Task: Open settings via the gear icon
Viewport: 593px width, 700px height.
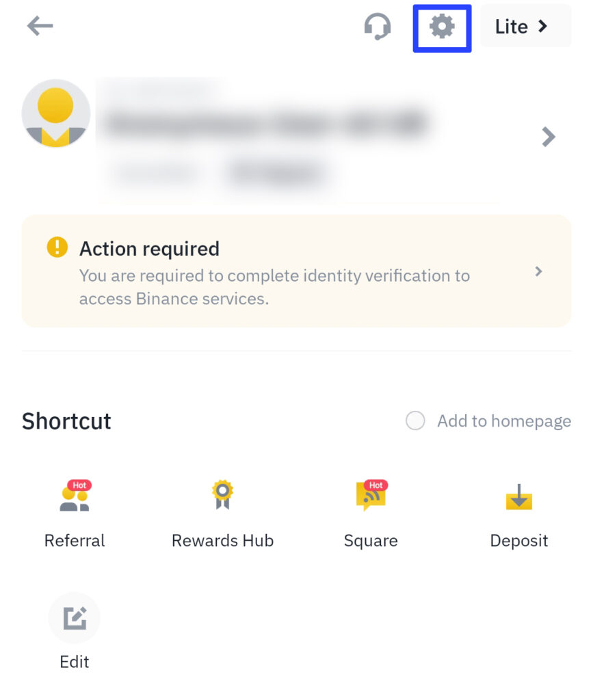Action: coord(442,27)
